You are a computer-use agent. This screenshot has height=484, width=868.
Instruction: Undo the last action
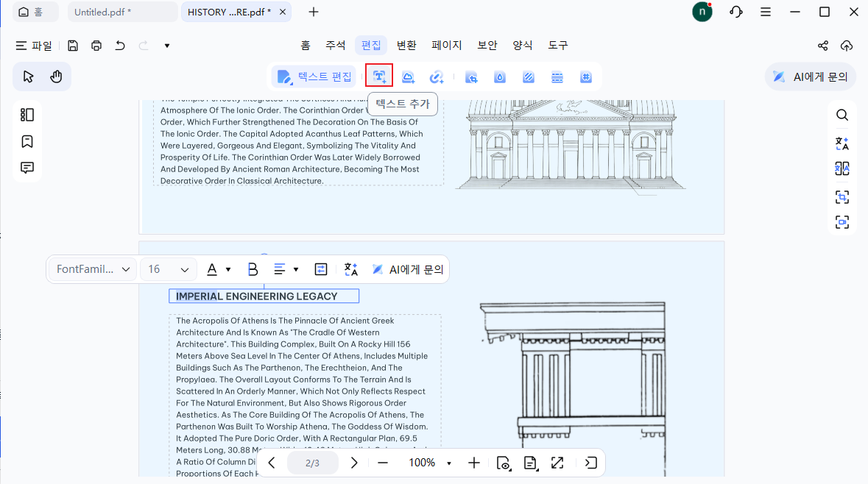pos(119,46)
